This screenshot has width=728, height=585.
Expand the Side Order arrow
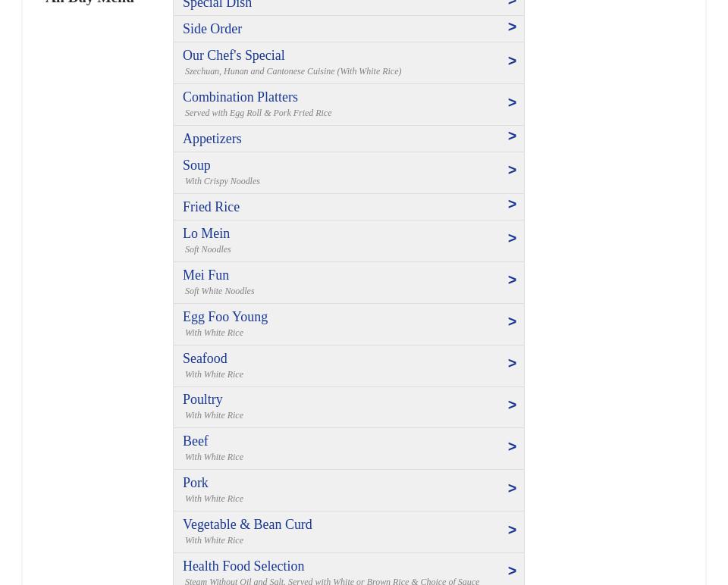point(512,27)
